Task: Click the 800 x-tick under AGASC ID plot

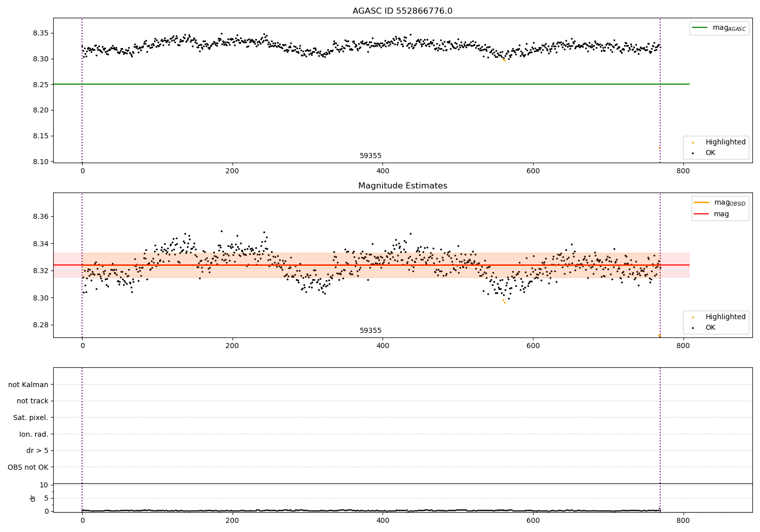Action: pos(683,171)
